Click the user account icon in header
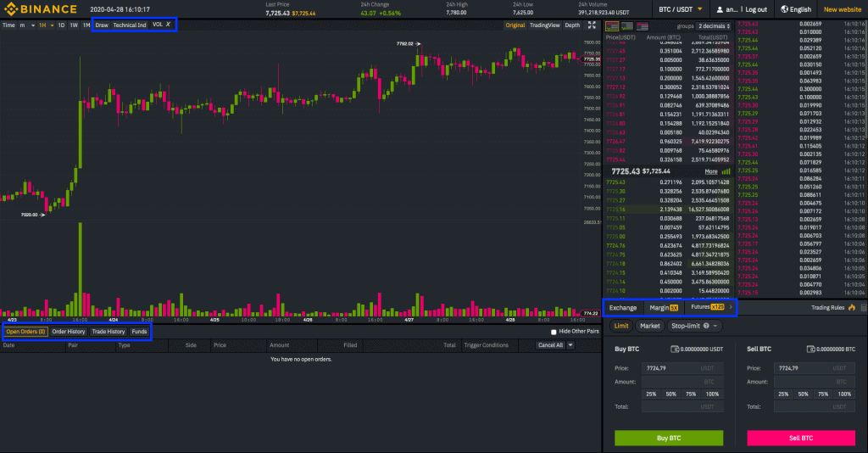 click(x=720, y=9)
